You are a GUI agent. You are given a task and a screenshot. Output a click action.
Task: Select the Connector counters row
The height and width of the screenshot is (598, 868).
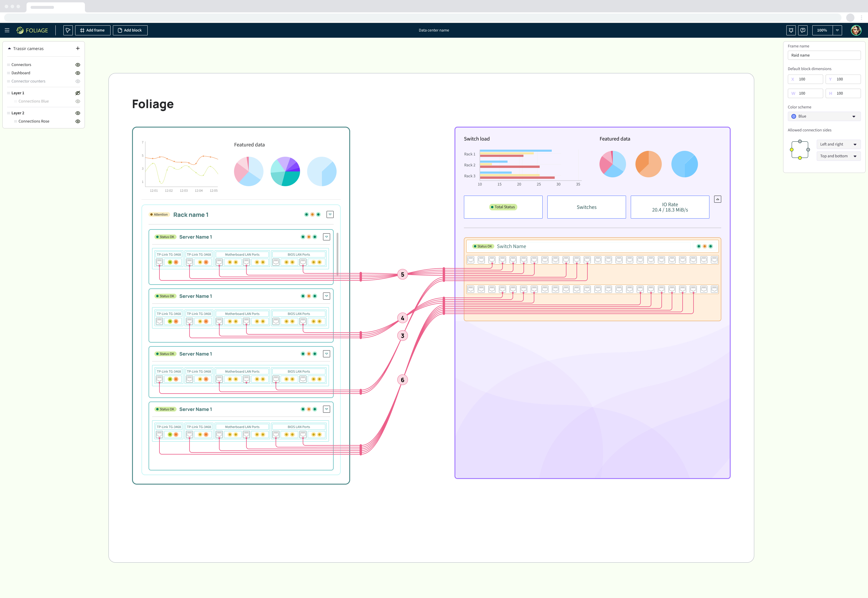tap(44, 81)
